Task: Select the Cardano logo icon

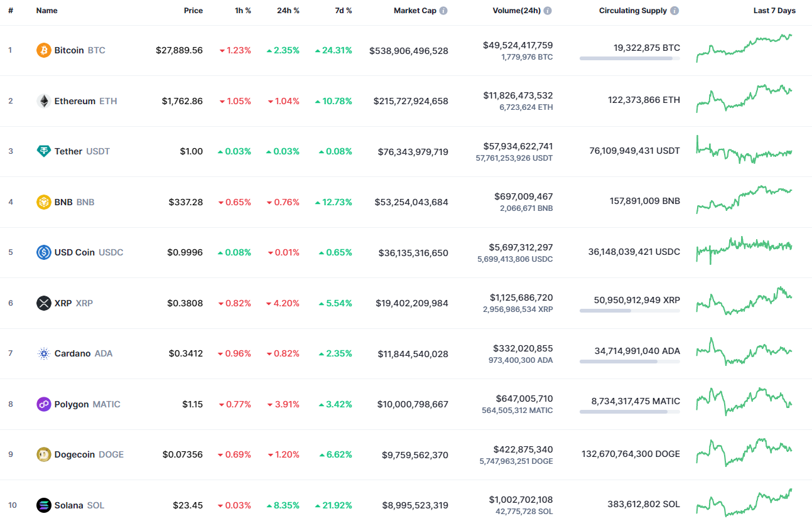Action: pyautogui.click(x=43, y=353)
